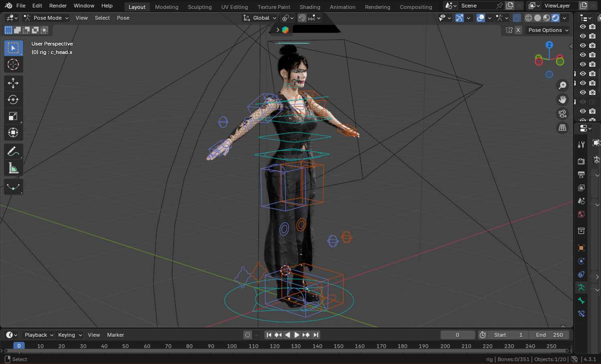The height and width of the screenshot is (364, 601).
Task: Open the Tool properties tab
Action: click(x=581, y=144)
